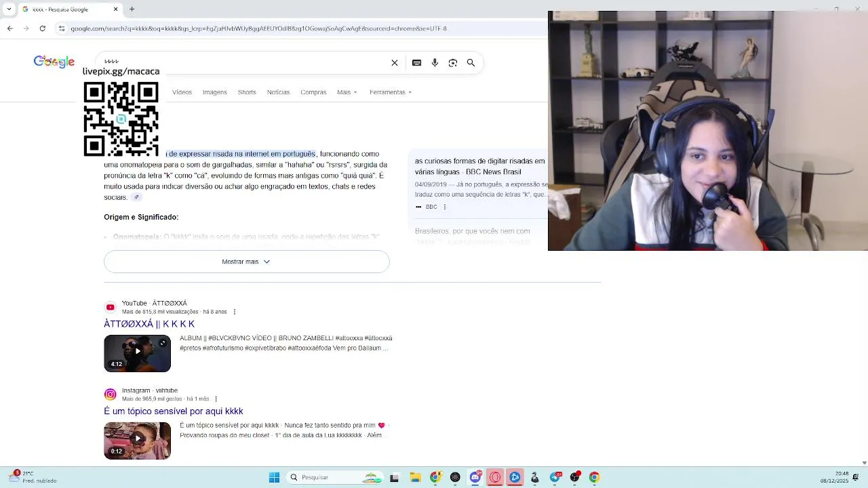This screenshot has height=488, width=868.
Task: Open a new tab with plus button
Action: (x=132, y=9)
